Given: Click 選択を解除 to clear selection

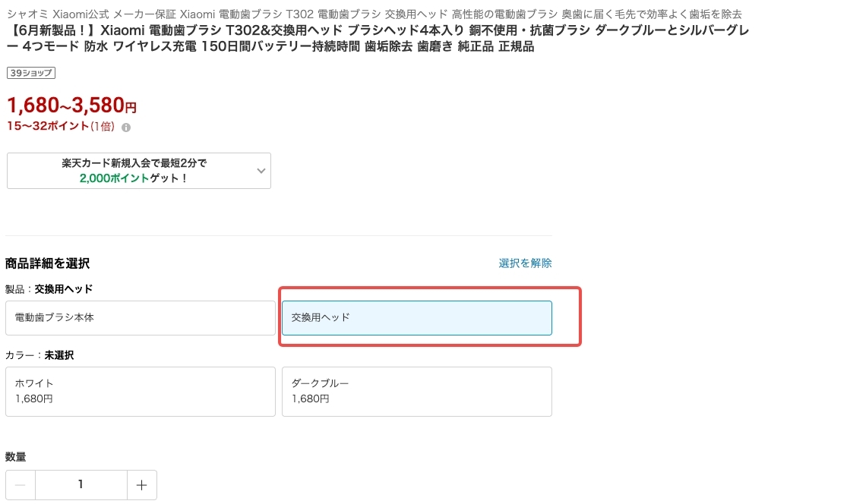Looking at the screenshot, I should [x=525, y=263].
